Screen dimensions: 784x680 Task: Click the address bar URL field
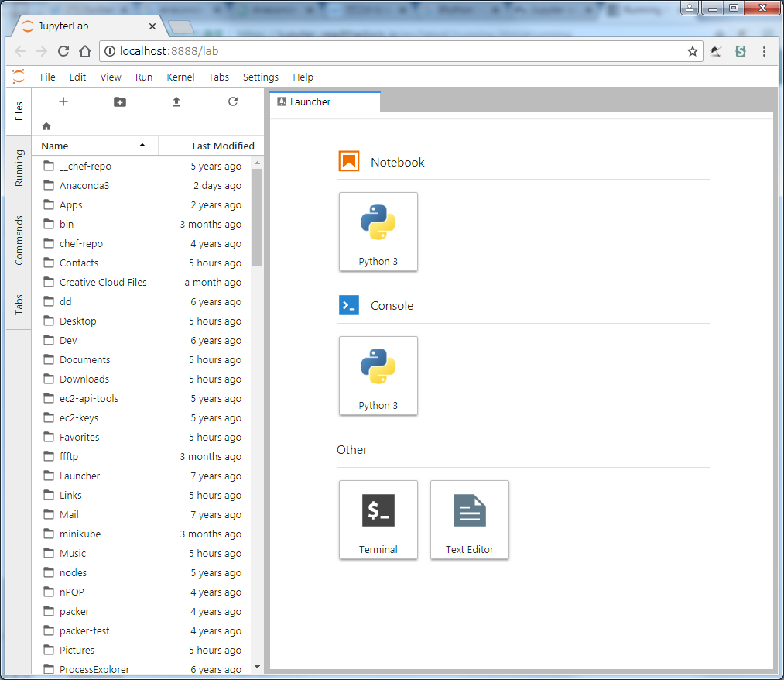[401, 51]
